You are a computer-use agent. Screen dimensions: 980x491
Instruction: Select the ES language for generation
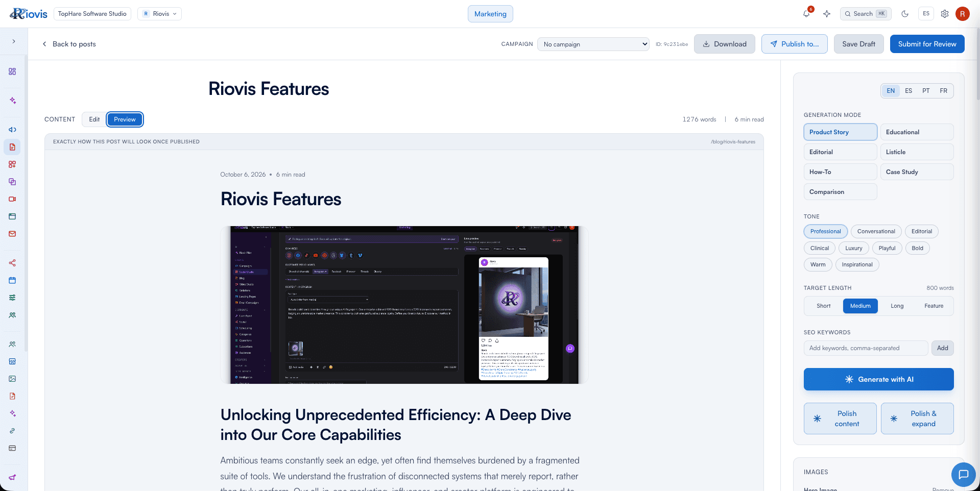(909, 91)
